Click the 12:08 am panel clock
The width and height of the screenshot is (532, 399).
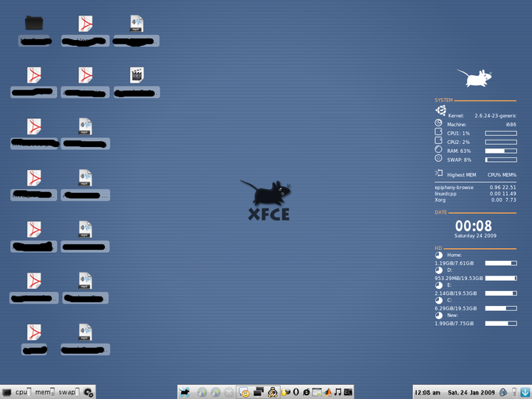pyautogui.click(x=428, y=392)
